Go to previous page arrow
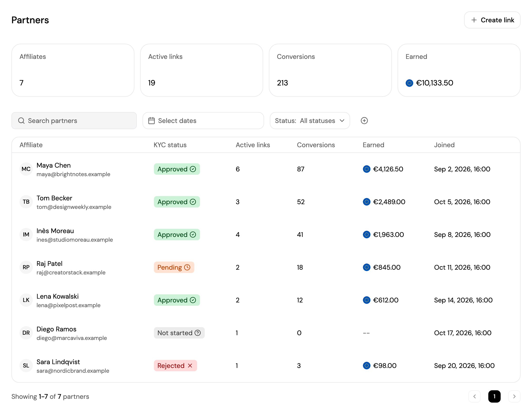This screenshot has width=532, height=414. click(x=475, y=396)
